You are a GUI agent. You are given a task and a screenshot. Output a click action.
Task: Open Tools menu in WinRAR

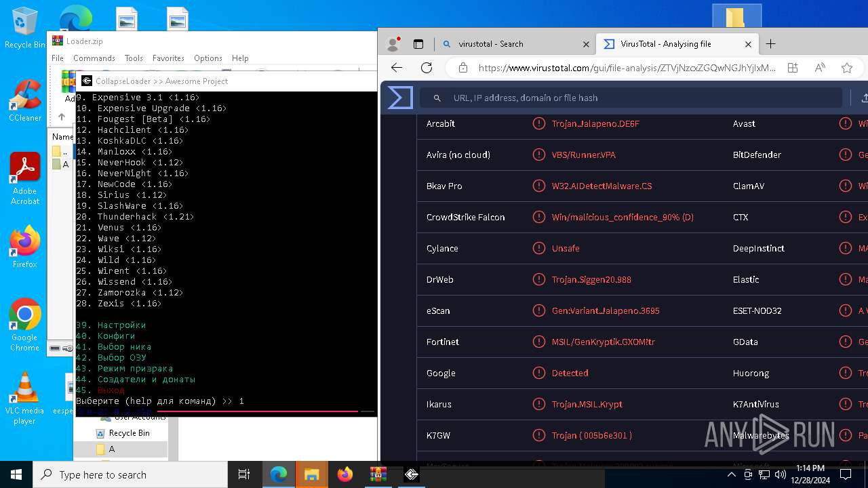coord(134,58)
